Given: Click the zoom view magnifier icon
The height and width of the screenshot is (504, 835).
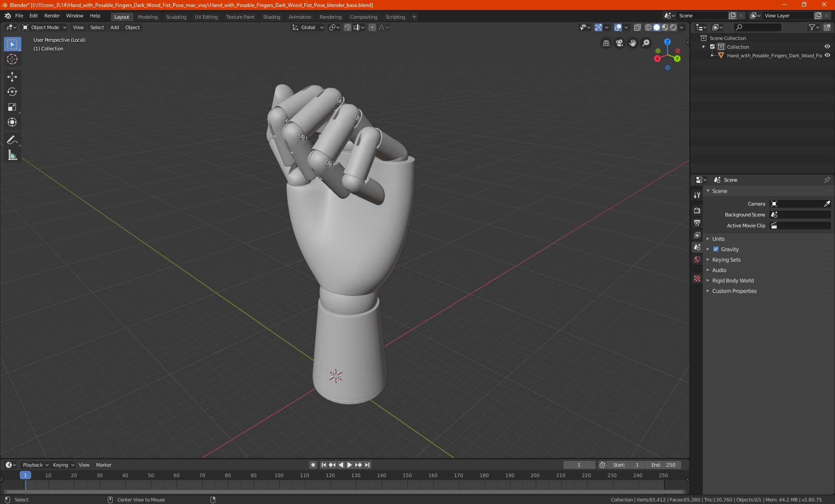Looking at the screenshot, I should pyautogui.click(x=646, y=43).
